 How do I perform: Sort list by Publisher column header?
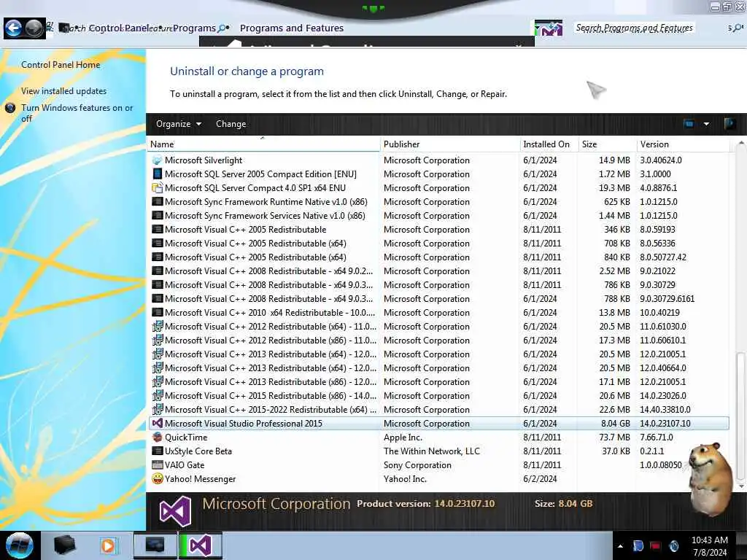(x=450, y=144)
